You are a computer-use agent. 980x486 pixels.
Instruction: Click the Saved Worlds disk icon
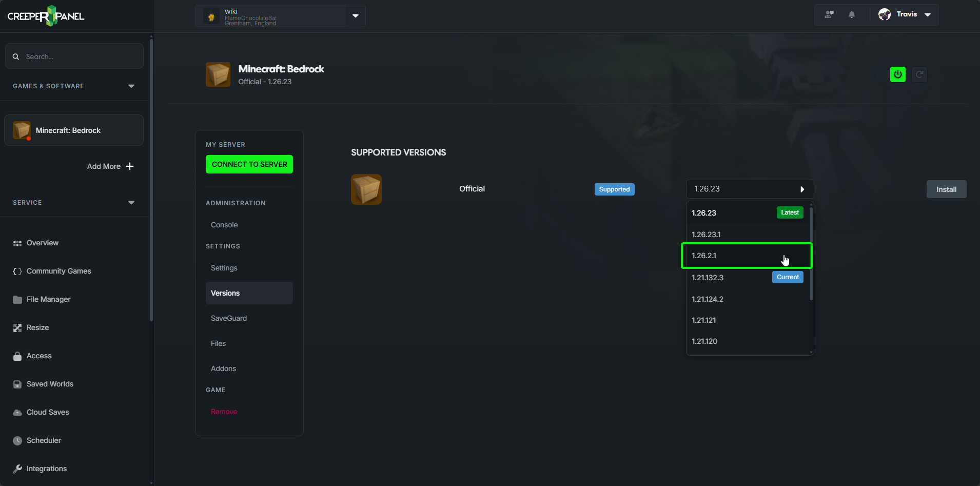(x=17, y=384)
